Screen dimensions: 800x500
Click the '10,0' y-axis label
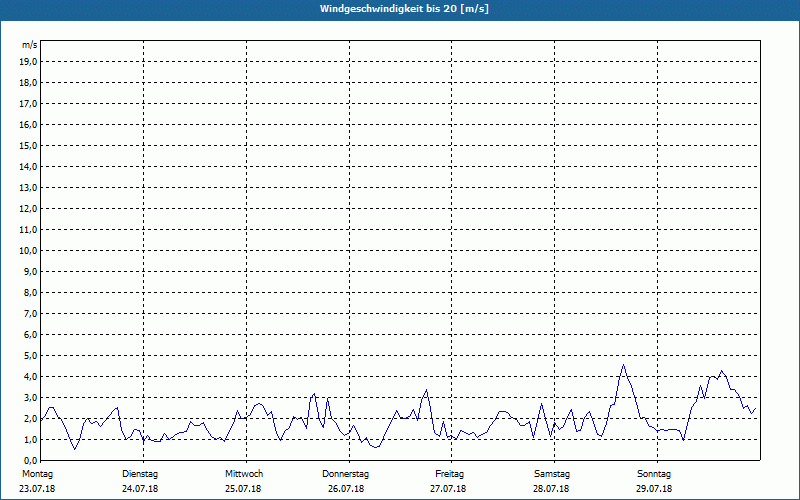click(x=27, y=251)
